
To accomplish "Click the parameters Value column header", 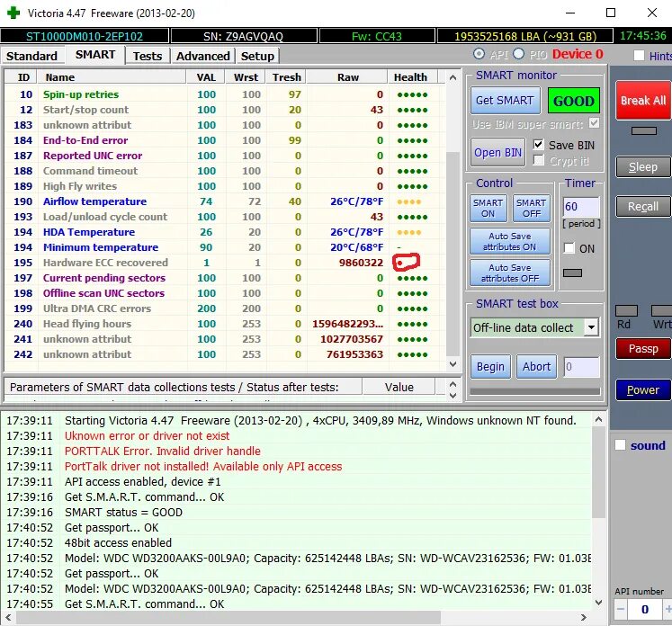I will [399, 387].
